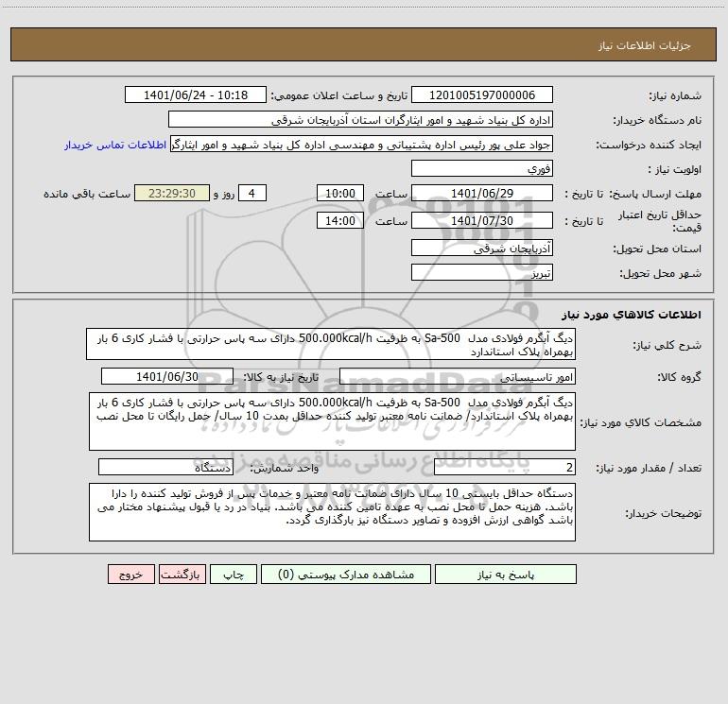This screenshot has height=704, width=728.
Task: Click the نام دستگاه خریدار field
Action: click(x=360, y=119)
